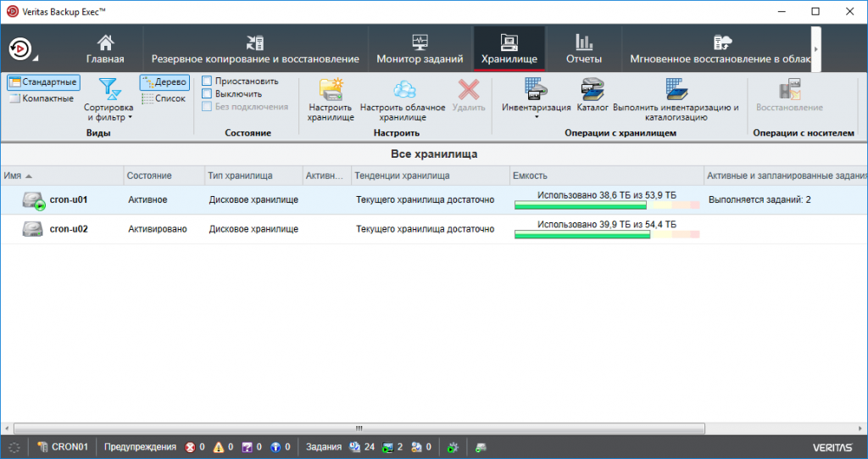Select the cron-u02 name text

tap(69, 229)
